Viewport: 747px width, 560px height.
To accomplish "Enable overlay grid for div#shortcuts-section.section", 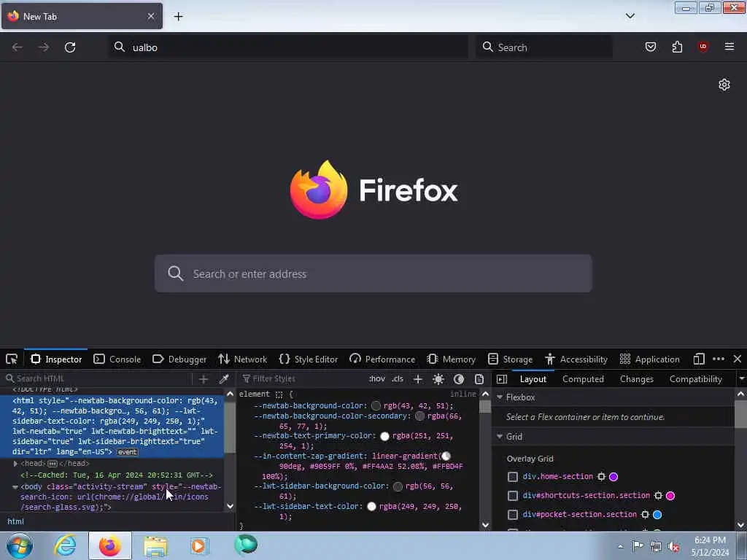I will pos(513,496).
